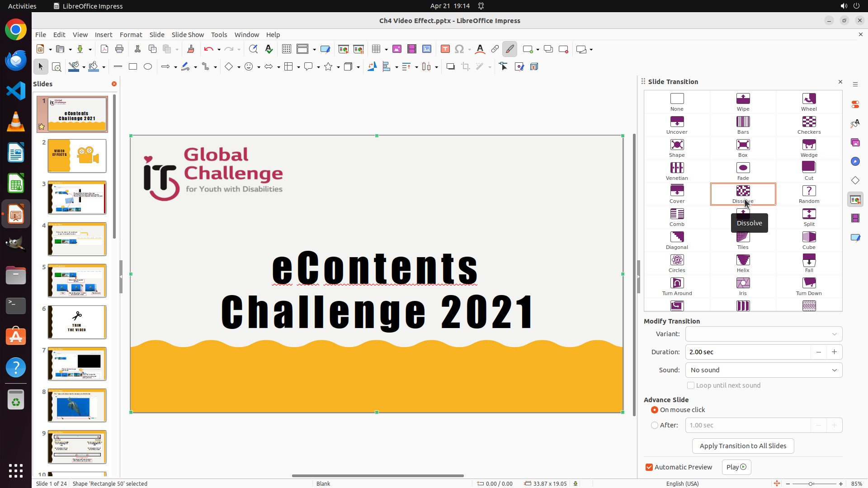This screenshot has width=868, height=488.
Task: Apply the Cube transition effect
Action: [x=809, y=240]
